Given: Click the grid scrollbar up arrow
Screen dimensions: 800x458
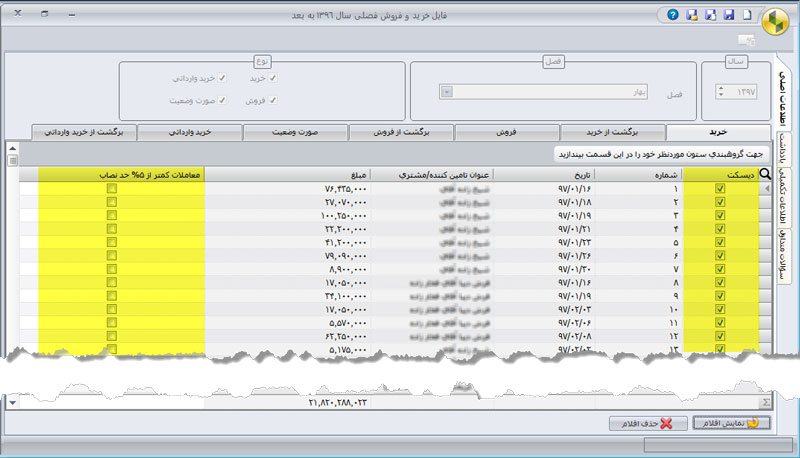Looking at the screenshot, I should (x=13, y=148).
